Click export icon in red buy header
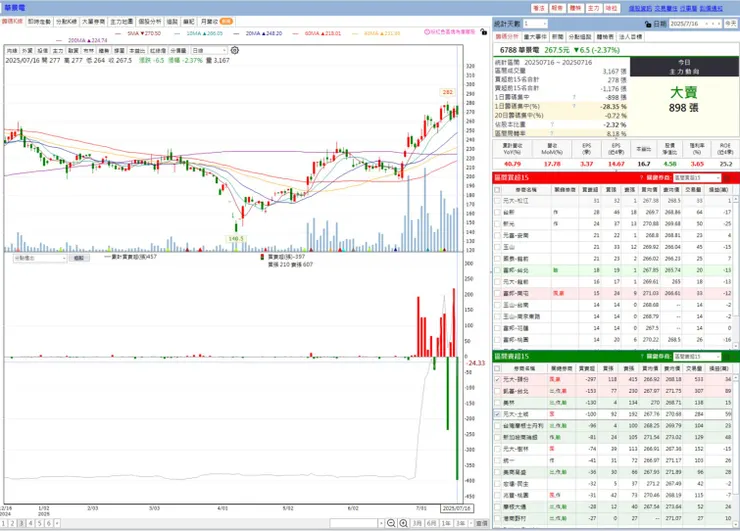 coord(727,178)
